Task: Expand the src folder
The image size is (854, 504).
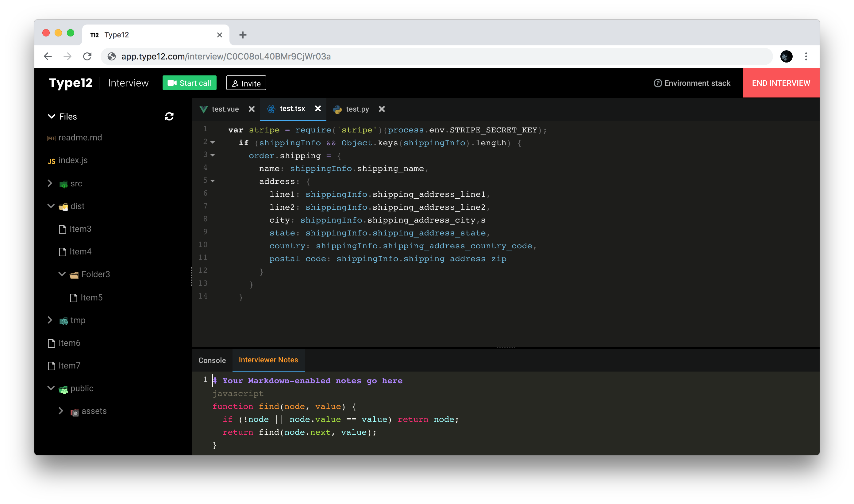Action: pos(50,183)
